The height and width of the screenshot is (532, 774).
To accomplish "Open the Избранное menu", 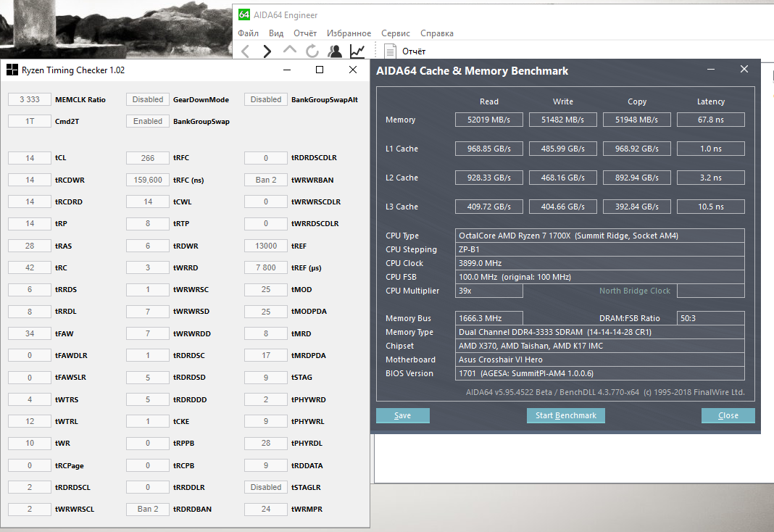I will [349, 33].
